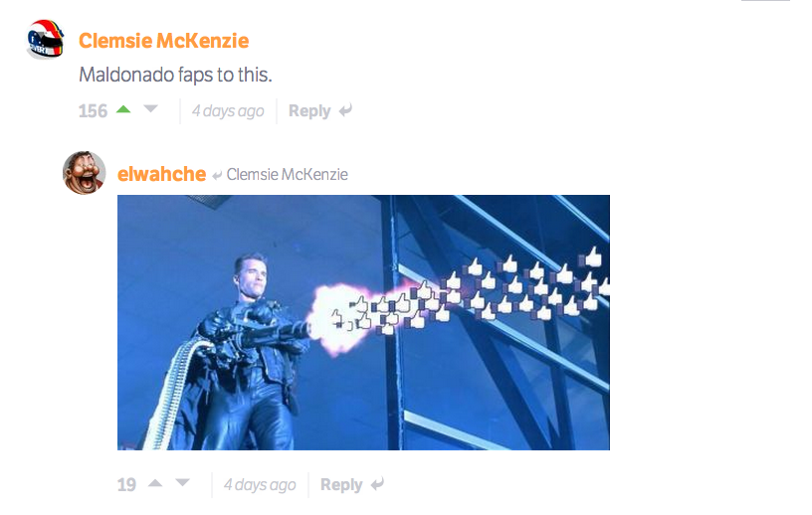The width and height of the screenshot is (812, 515).
Task: Open Clemsie McKenzie's helmet avatar
Action: 45,40
